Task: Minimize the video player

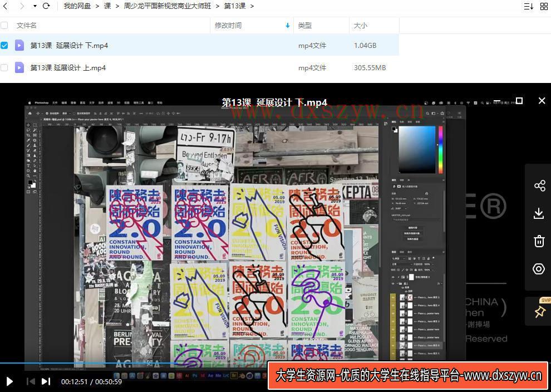Action: point(497,101)
